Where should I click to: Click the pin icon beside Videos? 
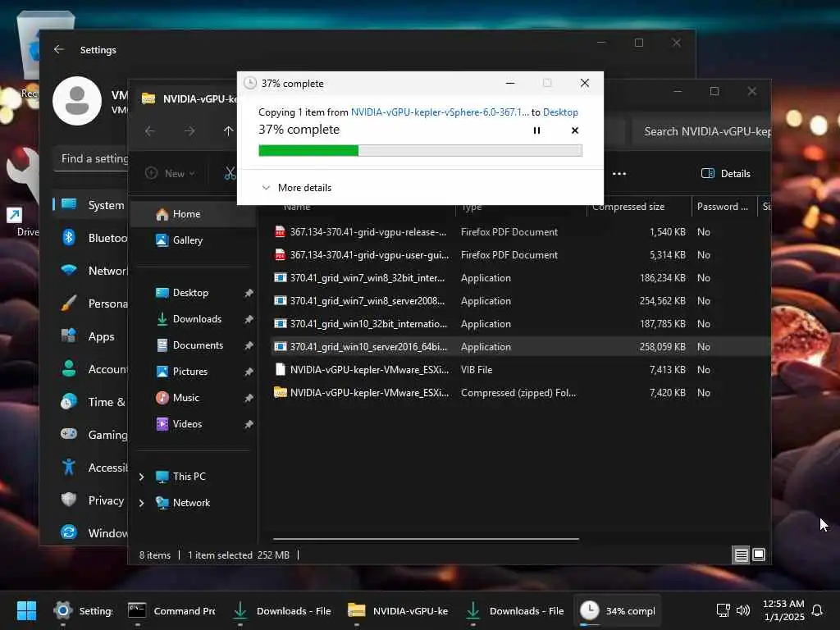pos(249,424)
